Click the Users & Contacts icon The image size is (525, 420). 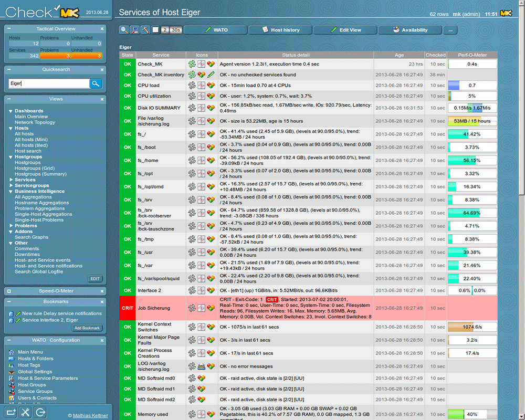click(12, 398)
